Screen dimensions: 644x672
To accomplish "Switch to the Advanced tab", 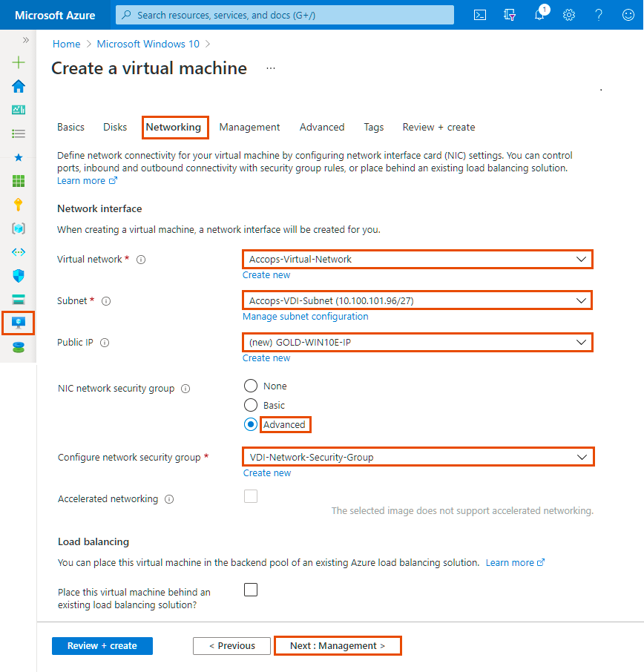I will [322, 128].
